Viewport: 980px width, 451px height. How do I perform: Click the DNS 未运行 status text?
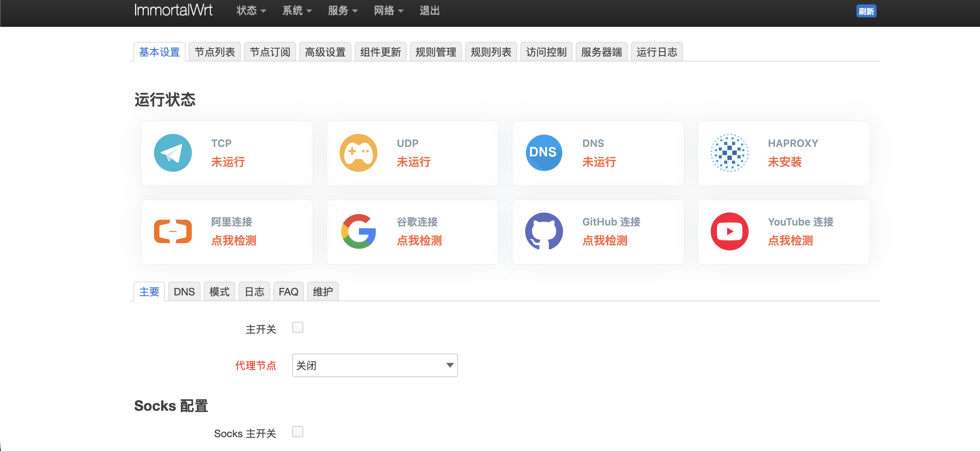point(599,162)
